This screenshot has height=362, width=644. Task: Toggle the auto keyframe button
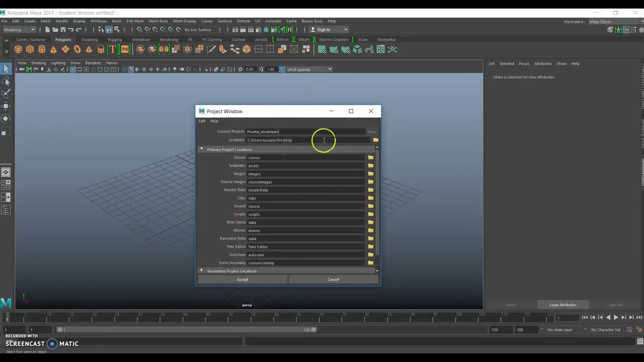click(629, 330)
